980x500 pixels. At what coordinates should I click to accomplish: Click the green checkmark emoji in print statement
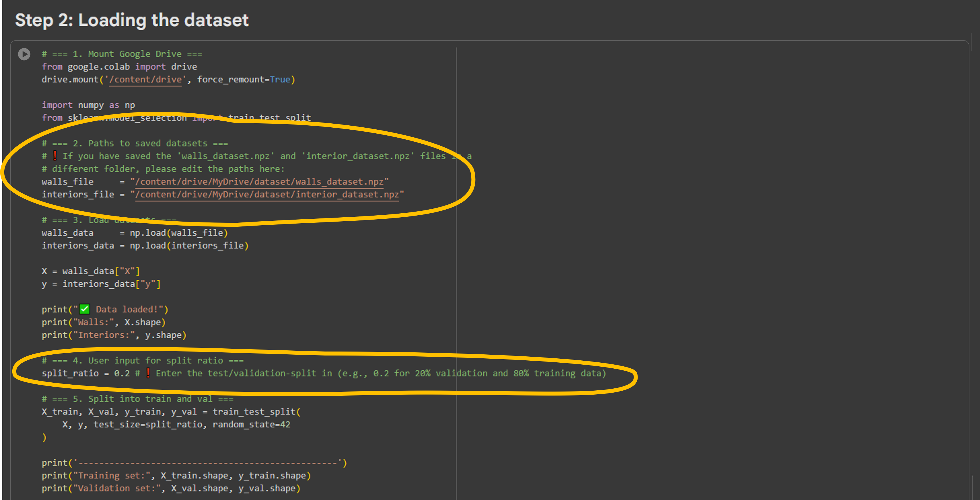tap(85, 309)
